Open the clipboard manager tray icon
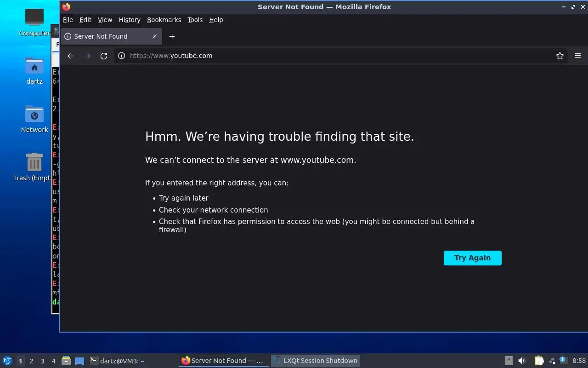The width and height of the screenshot is (588, 368). pyautogui.click(x=539, y=361)
